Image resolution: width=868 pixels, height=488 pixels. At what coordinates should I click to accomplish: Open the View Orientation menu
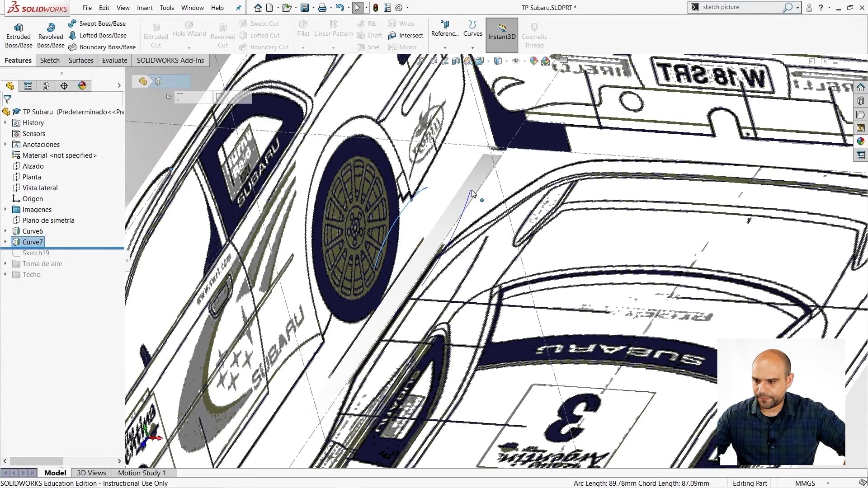[480, 61]
